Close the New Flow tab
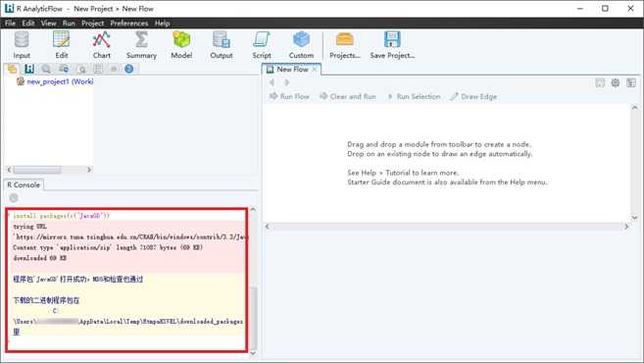Screen dimensions: 644x363 pyautogui.click(x=315, y=69)
